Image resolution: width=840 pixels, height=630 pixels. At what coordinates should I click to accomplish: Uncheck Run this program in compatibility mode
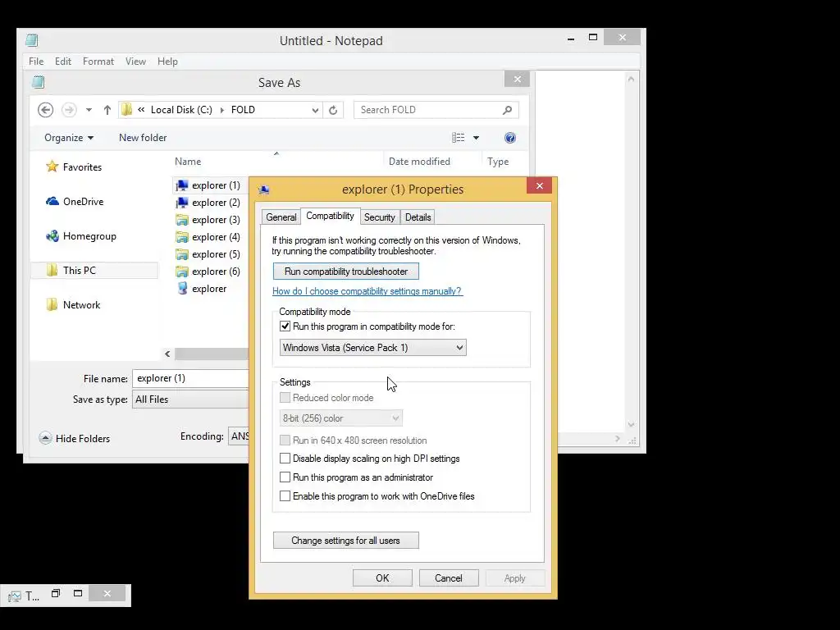(285, 326)
